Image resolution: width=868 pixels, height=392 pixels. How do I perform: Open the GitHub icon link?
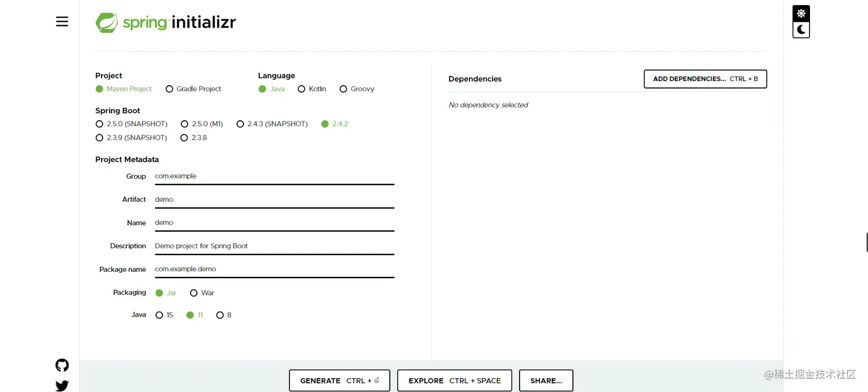pos(62,365)
